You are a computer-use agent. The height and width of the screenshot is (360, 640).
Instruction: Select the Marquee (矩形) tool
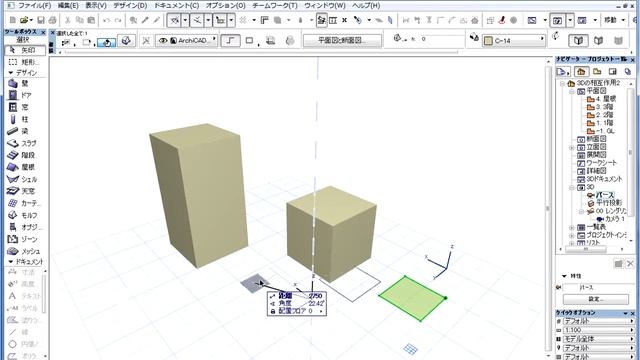pos(24,62)
